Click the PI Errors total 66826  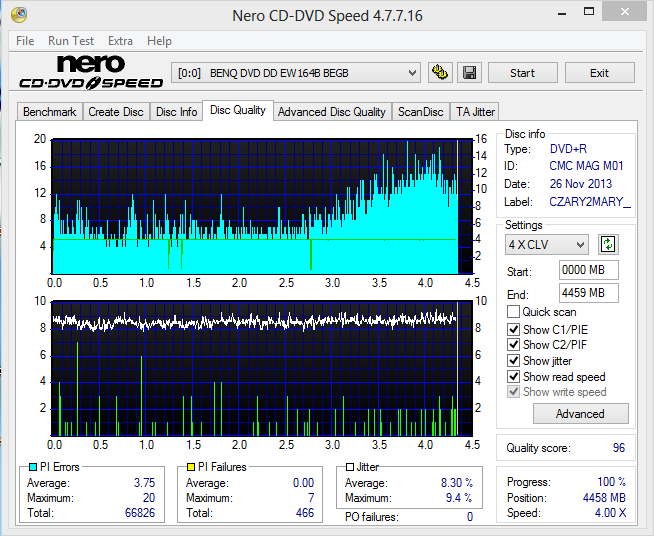[x=140, y=513]
